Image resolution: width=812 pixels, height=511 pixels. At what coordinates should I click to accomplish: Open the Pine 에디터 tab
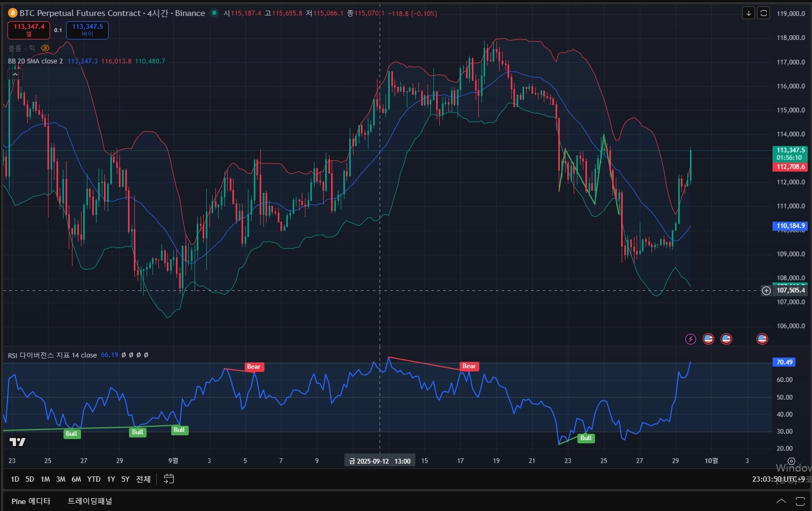click(31, 501)
